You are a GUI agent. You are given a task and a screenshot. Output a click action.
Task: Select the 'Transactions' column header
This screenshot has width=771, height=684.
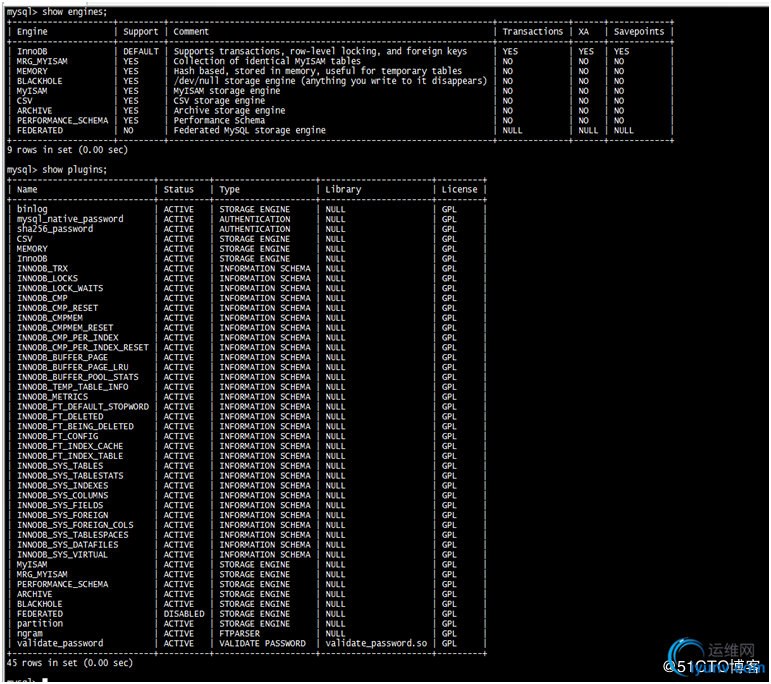(x=533, y=31)
